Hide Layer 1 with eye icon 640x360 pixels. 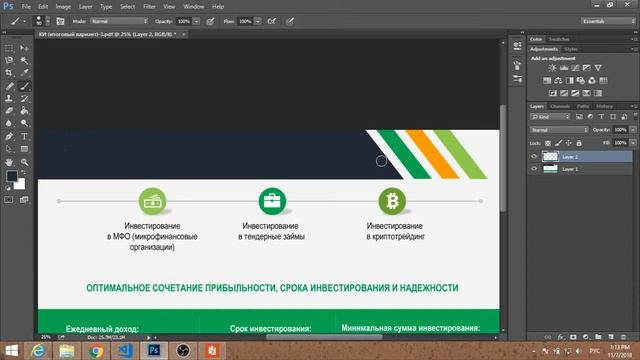pos(534,169)
